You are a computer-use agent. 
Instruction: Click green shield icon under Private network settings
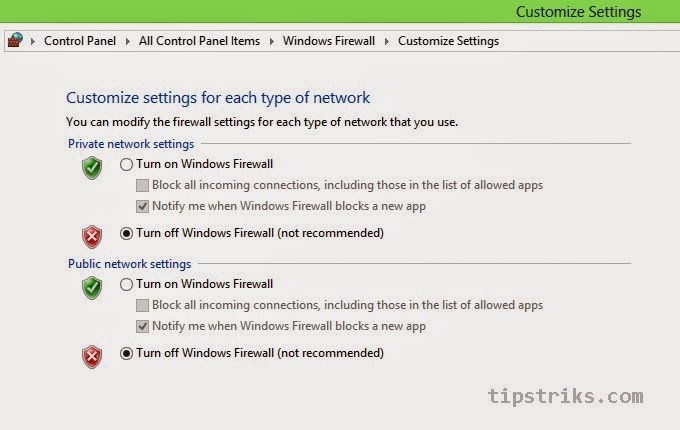(92, 168)
